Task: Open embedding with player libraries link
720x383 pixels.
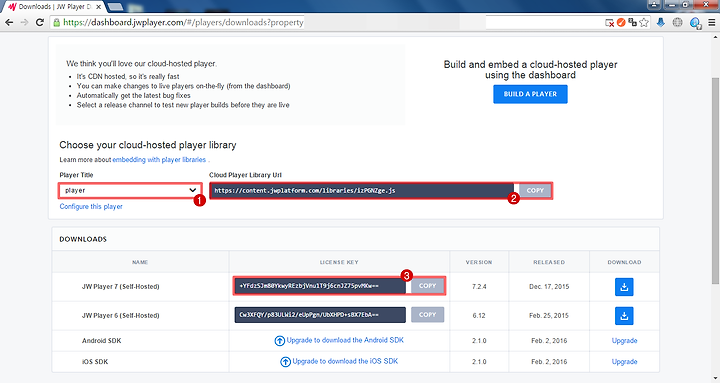Action: [159, 160]
